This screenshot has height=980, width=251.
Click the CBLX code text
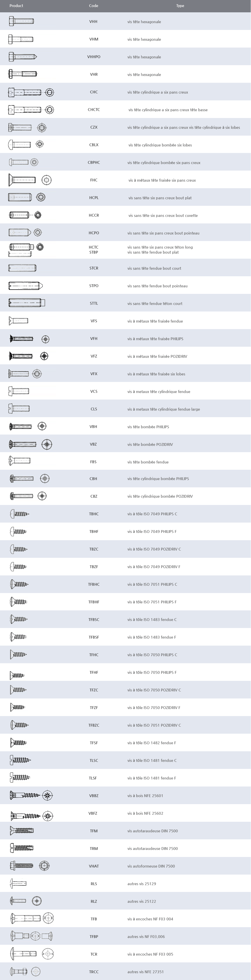click(x=94, y=145)
